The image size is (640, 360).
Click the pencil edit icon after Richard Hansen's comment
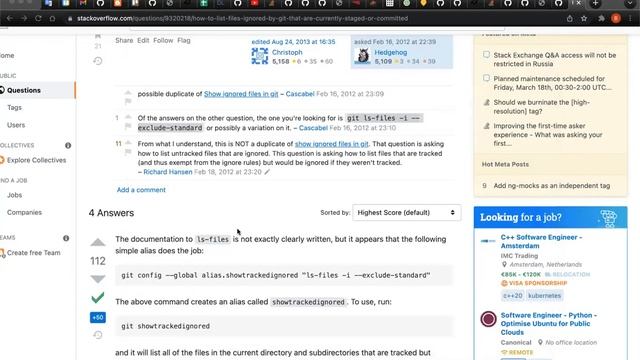(267, 172)
